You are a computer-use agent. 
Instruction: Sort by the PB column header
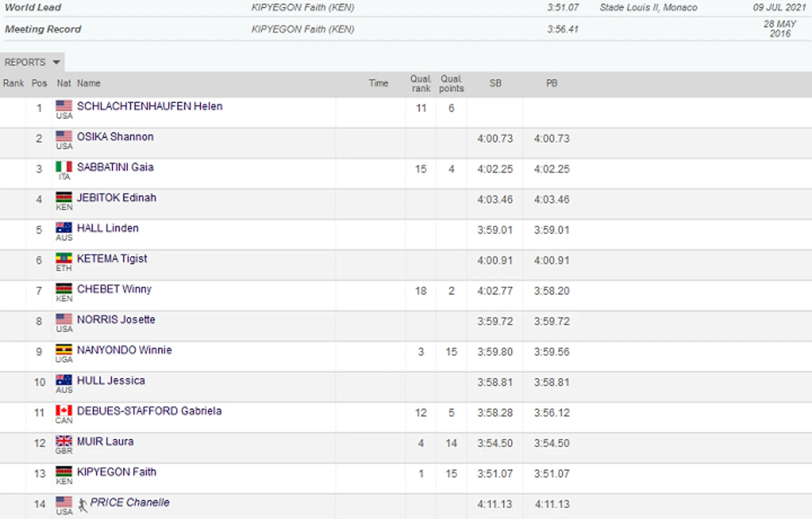[x=551, y=83]
